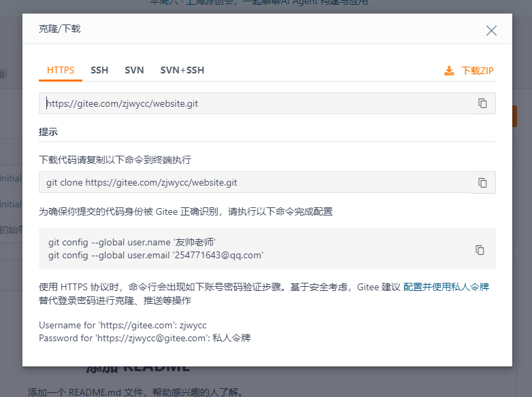Image resolution: width=532 pixels, height=397 pixels.
Task: Click the 提示 heading
Action: coord(48,132)
